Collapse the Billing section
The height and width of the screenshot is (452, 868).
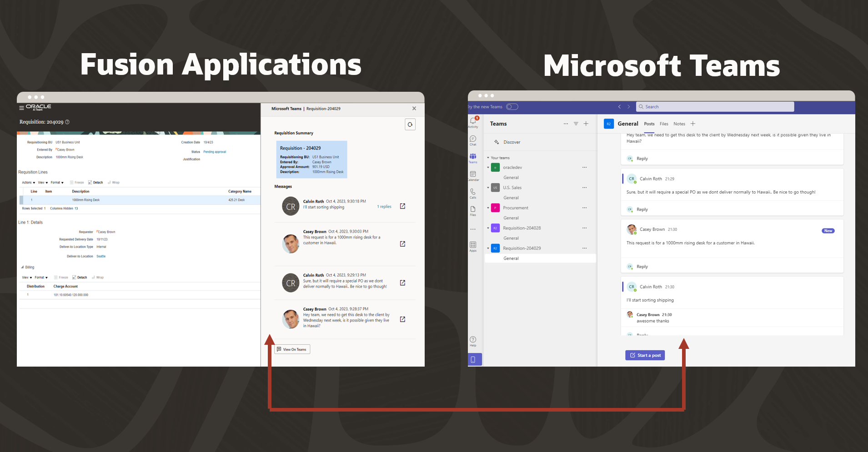[22, 267]
